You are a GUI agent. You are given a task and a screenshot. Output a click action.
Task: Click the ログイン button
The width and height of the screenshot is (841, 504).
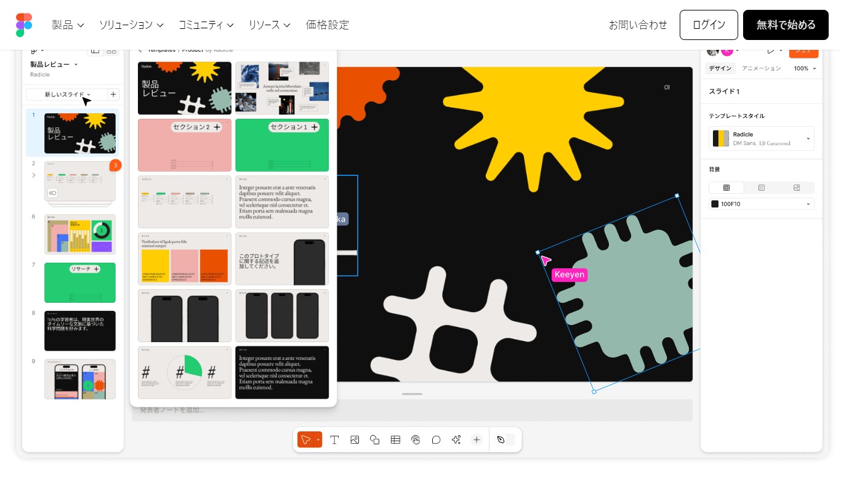pos(709,25)
